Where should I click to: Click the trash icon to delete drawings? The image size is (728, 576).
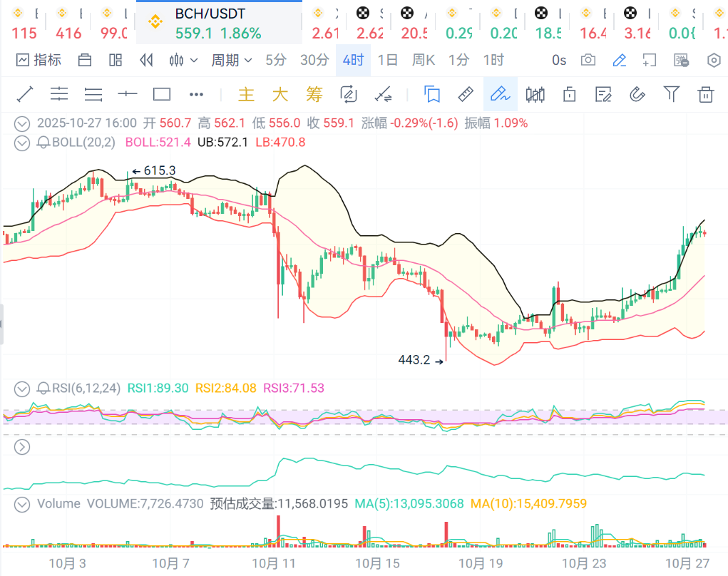point(706,93)
